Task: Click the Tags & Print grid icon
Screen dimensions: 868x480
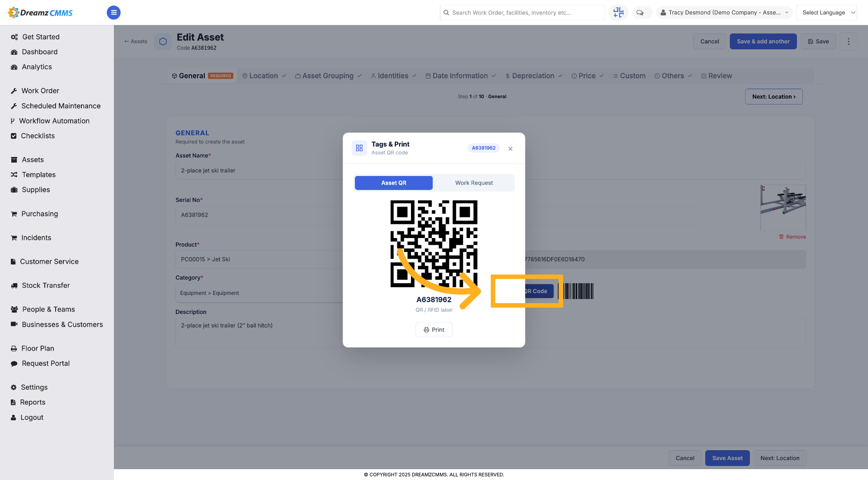Action: point(359,148)
